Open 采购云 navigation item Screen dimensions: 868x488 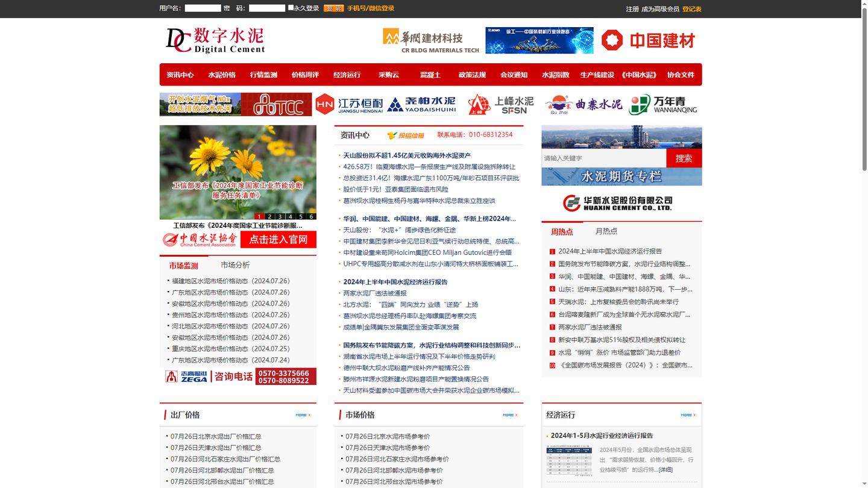(x=389, y=75)
